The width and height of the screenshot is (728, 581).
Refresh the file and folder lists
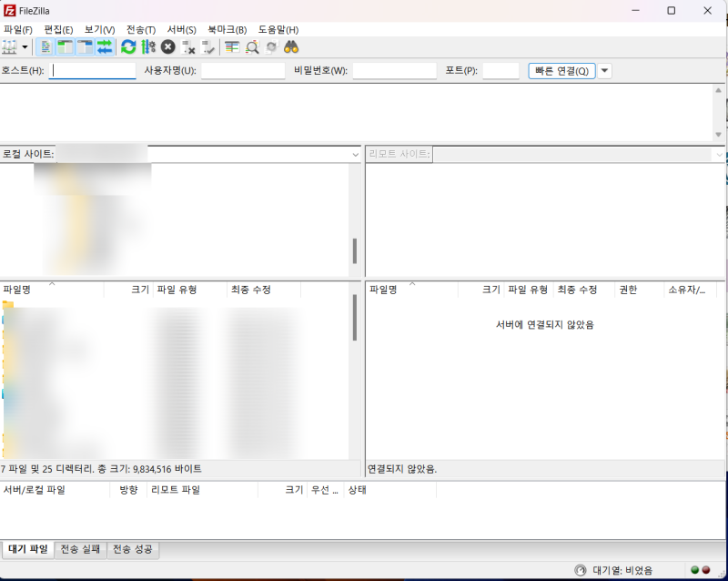(127, 46)
